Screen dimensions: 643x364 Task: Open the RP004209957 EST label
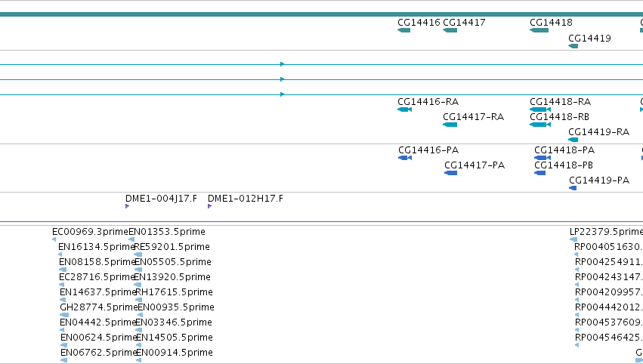pos(609,292)
